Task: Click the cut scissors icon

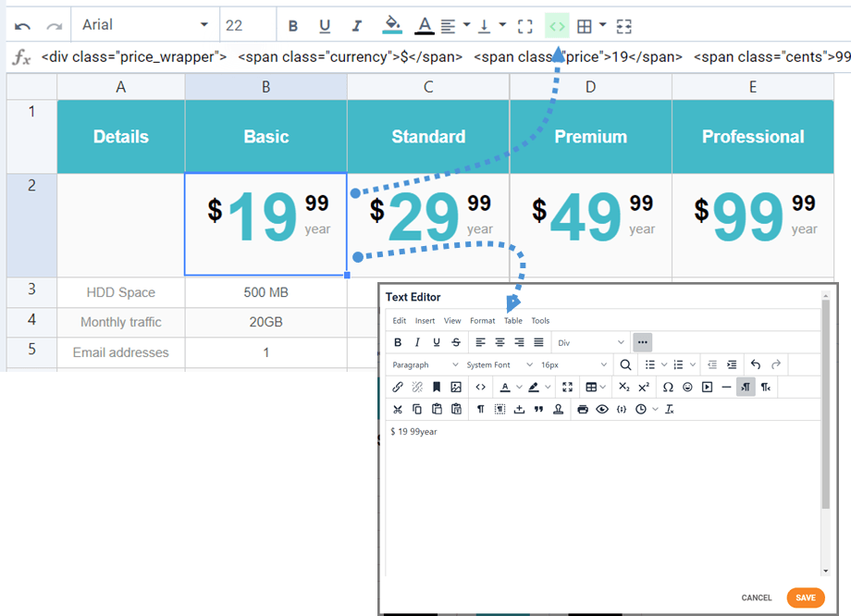Action: pos(398,410)
